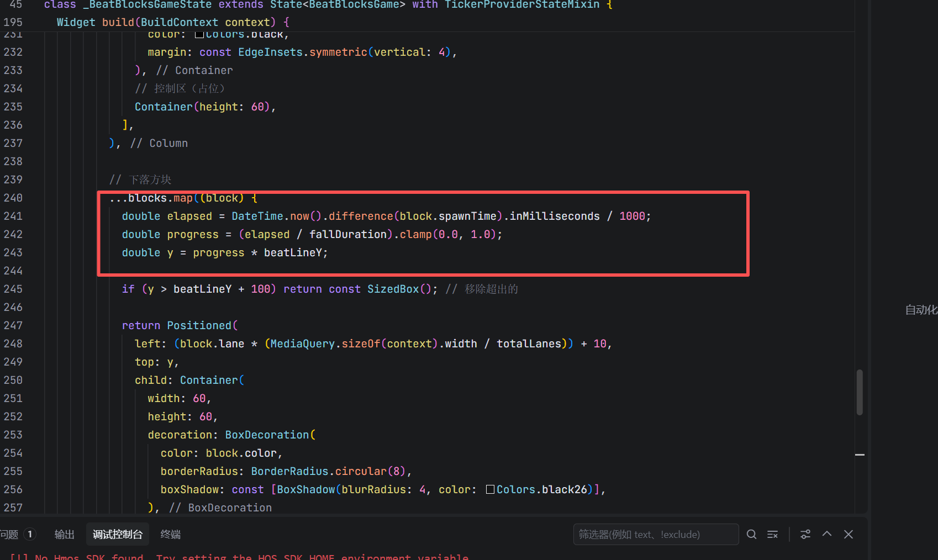Open panel view settings sliders icon
Image resolution: width=938 pixels, height=560 pixels.
coord(805,534)
